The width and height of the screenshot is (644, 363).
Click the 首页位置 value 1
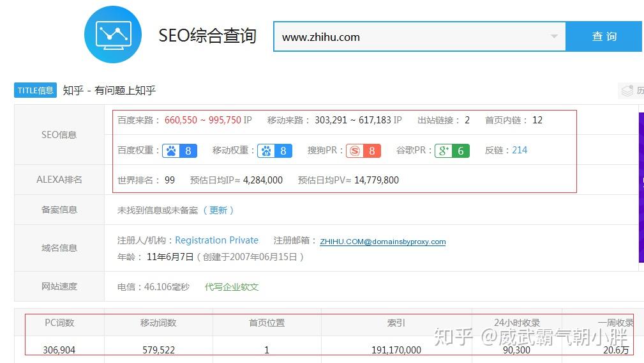[267, 350]
